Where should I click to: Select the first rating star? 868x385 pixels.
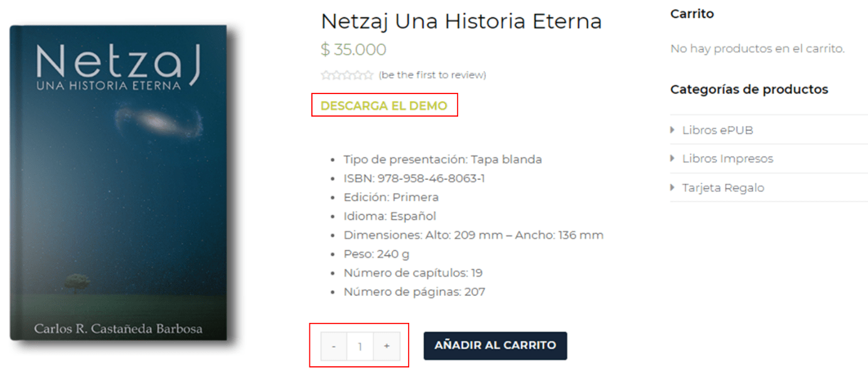(x=326, y=75)
